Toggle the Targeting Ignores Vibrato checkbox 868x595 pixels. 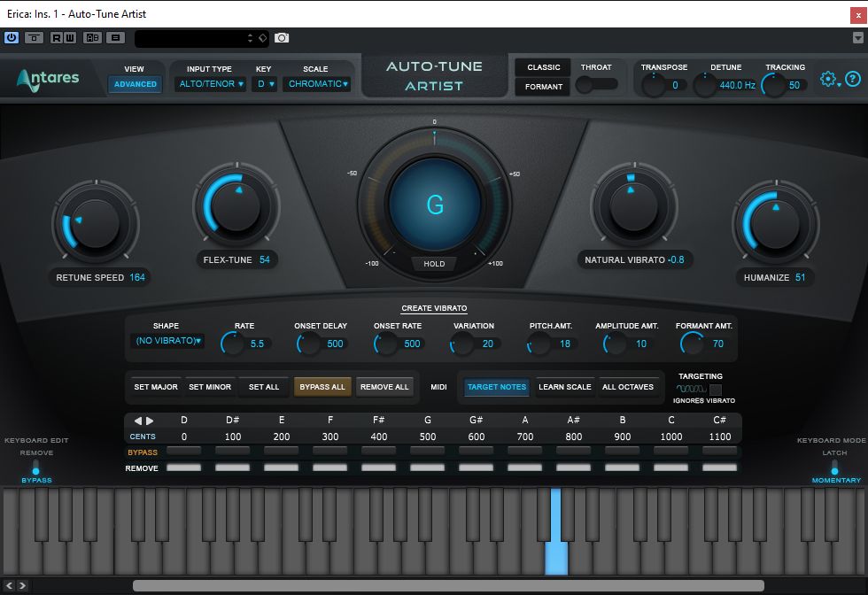716,389
